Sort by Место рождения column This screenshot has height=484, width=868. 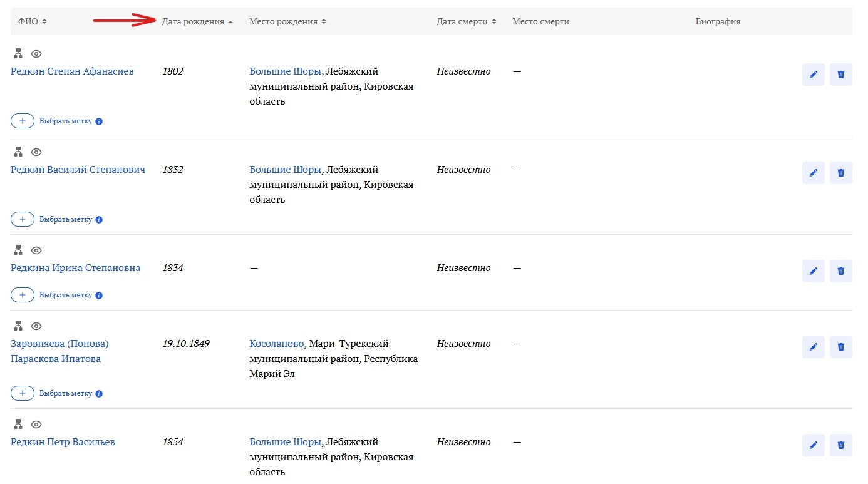click(287, 21)
